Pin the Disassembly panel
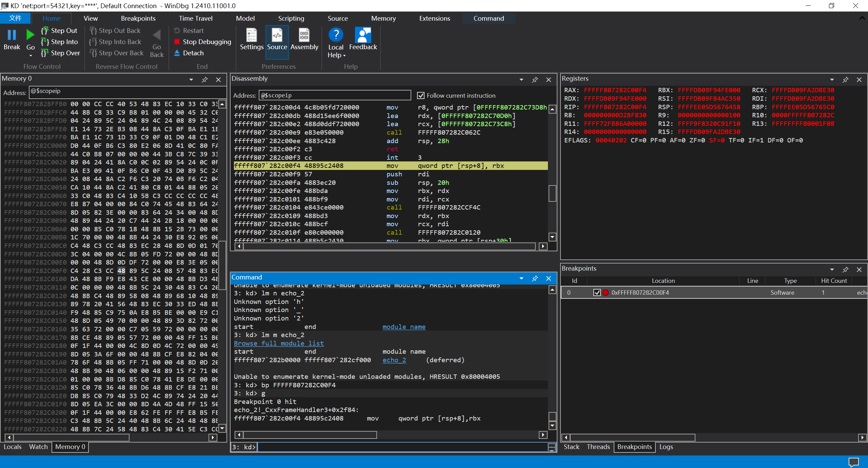This screenshot has height=468, width=868. coord(535,80)
